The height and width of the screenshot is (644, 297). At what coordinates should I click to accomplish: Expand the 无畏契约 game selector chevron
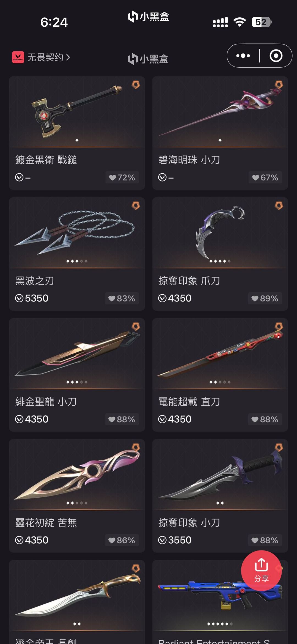[68, 57]
